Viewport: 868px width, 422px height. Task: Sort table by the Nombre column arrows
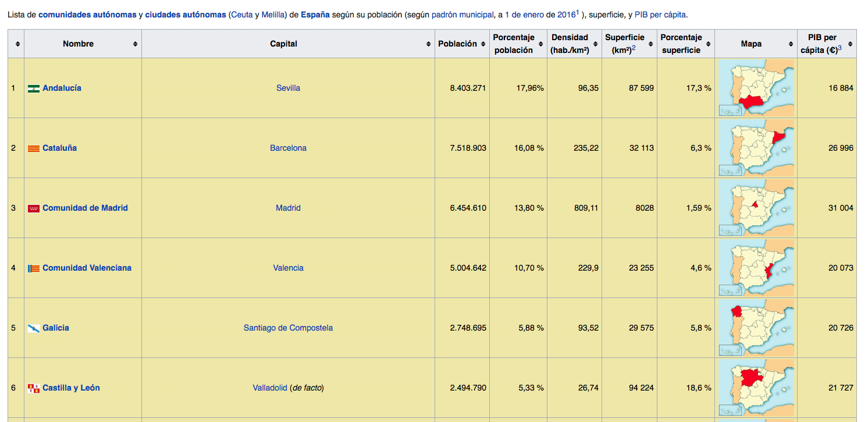(x=135, y=44)
